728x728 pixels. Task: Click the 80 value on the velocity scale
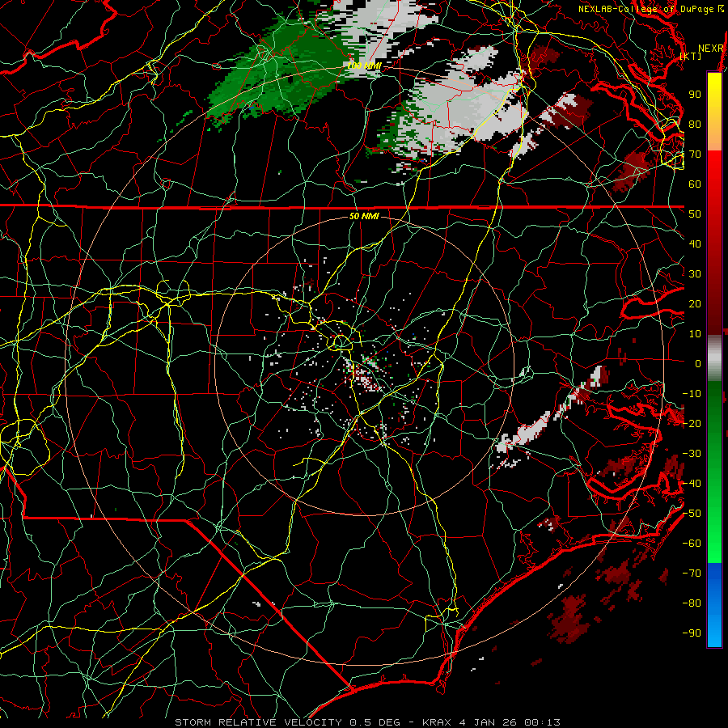click(x=695, y=125)
